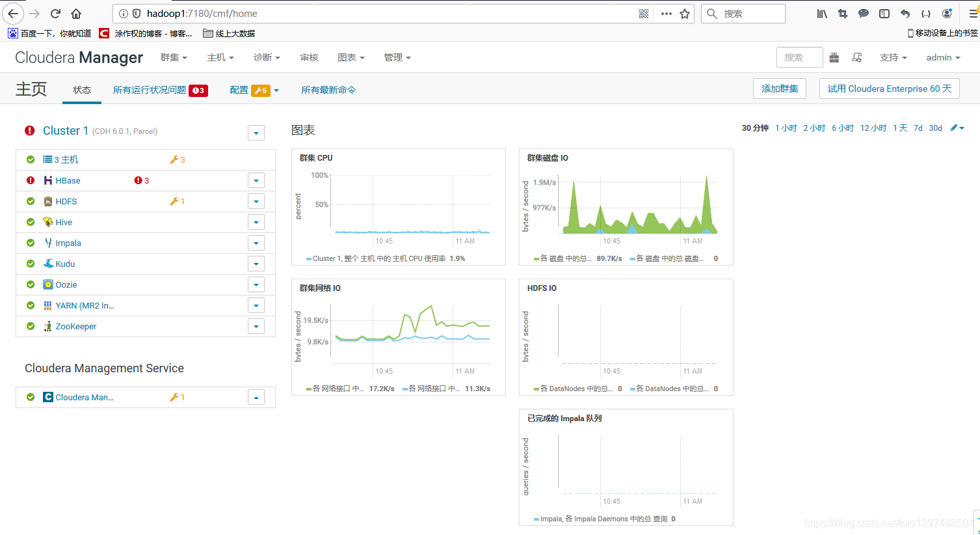Click the Cloudera Manager search field

[799, 57]
